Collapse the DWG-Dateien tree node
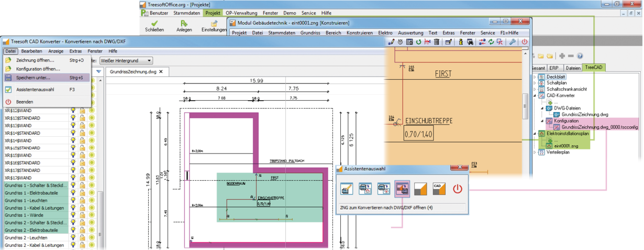The width and height of the screenshot is (644, 250). click(x=542, y=108)
